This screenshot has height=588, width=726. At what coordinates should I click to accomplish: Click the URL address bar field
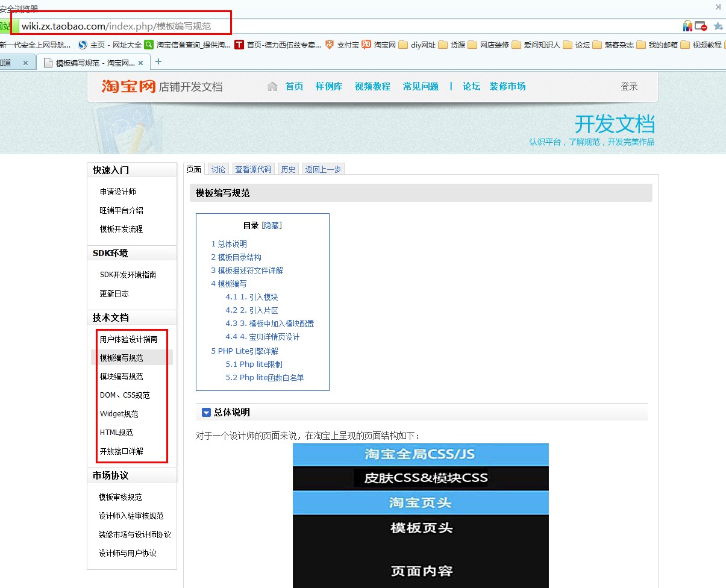tap(349, 26)
